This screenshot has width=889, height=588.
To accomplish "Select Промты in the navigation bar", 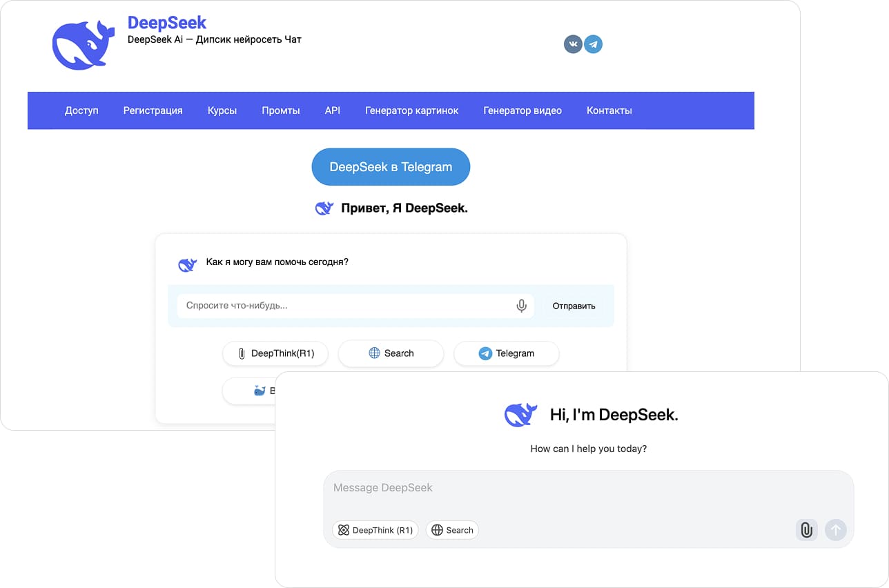I will click(281, 110).
